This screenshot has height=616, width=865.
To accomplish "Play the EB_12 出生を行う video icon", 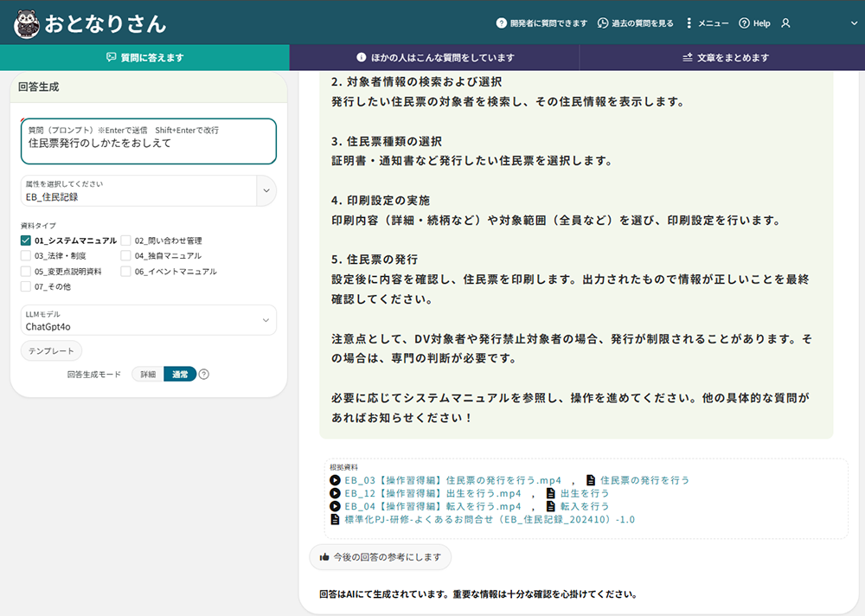I will pos(335,493).
